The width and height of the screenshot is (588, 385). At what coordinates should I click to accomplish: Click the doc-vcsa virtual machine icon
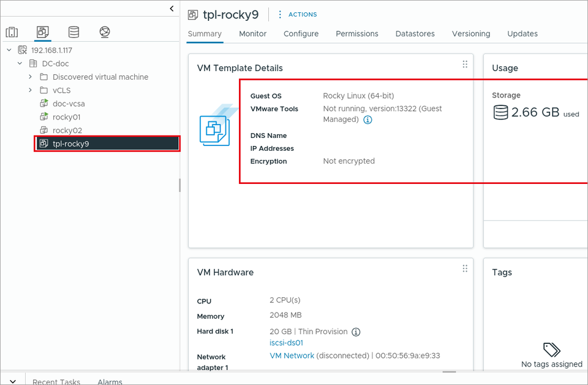pyautogui.click(x=44, y=103)
